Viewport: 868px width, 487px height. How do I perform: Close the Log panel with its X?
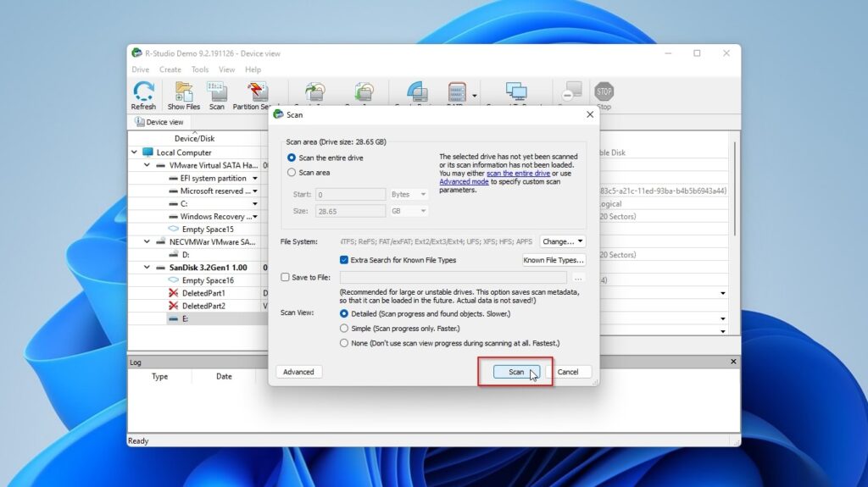(x=733, y=362)
